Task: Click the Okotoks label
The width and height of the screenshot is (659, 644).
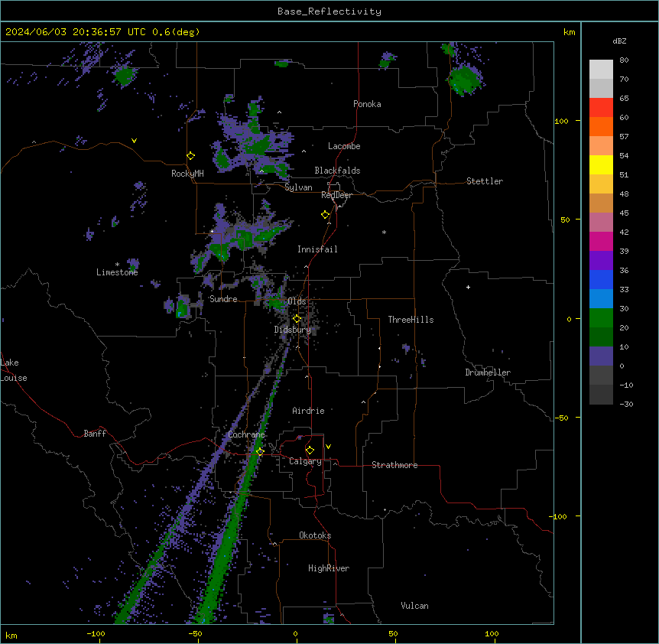Action: (x=315, y=535)
